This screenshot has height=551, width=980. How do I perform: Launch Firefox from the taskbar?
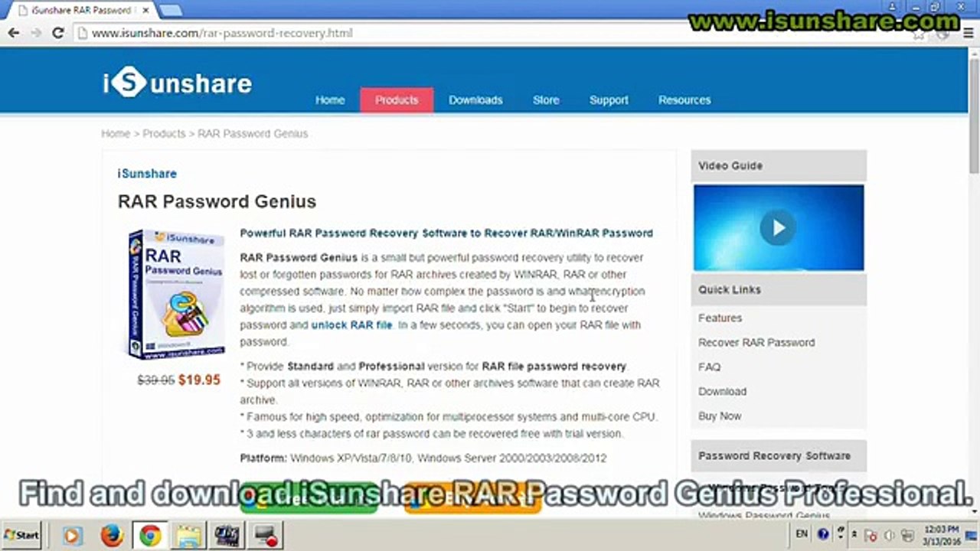tap(112, 536)
